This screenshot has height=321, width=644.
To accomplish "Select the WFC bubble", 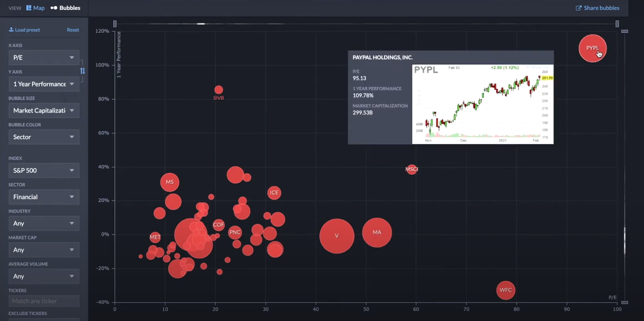I will 506,290.
